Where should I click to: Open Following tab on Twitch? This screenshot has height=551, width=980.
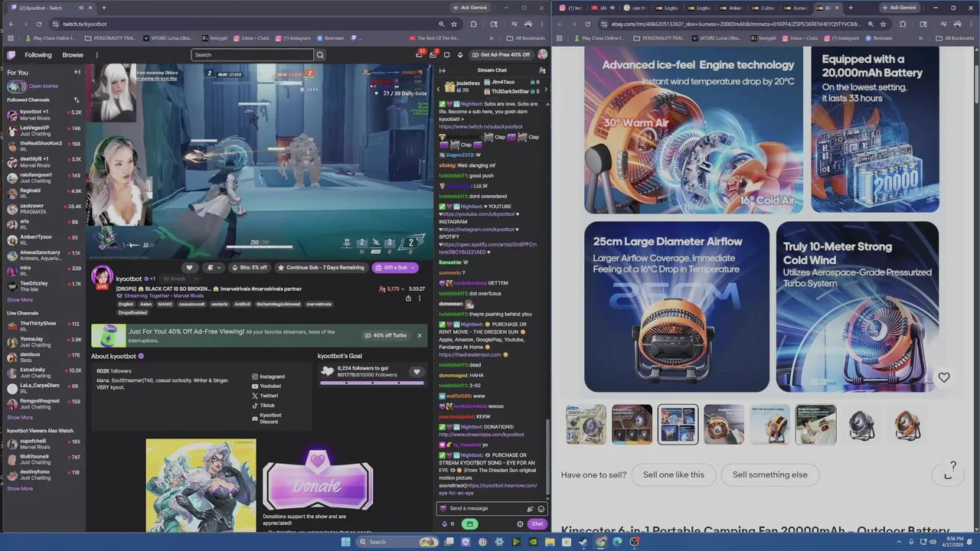tap(38, 55)
